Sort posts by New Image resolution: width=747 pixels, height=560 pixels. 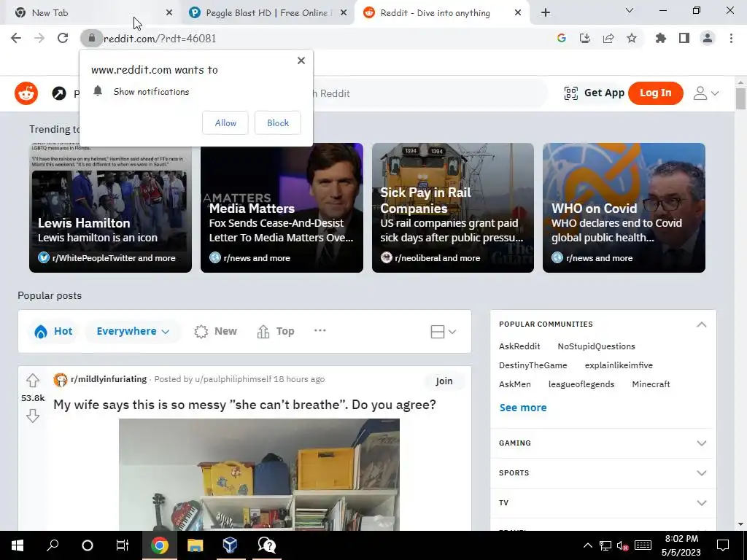pyautogui.click(x=216, y=331)
